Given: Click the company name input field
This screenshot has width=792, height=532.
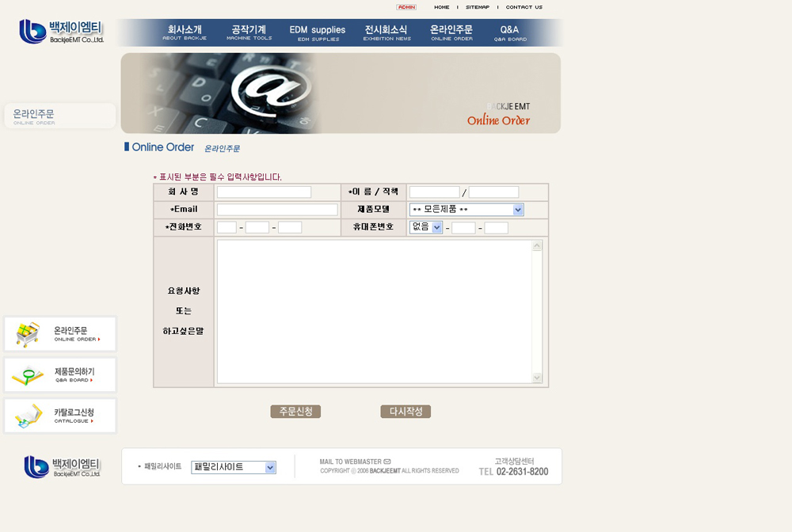Looking at the screenshot, I should [x=264, y=192].
